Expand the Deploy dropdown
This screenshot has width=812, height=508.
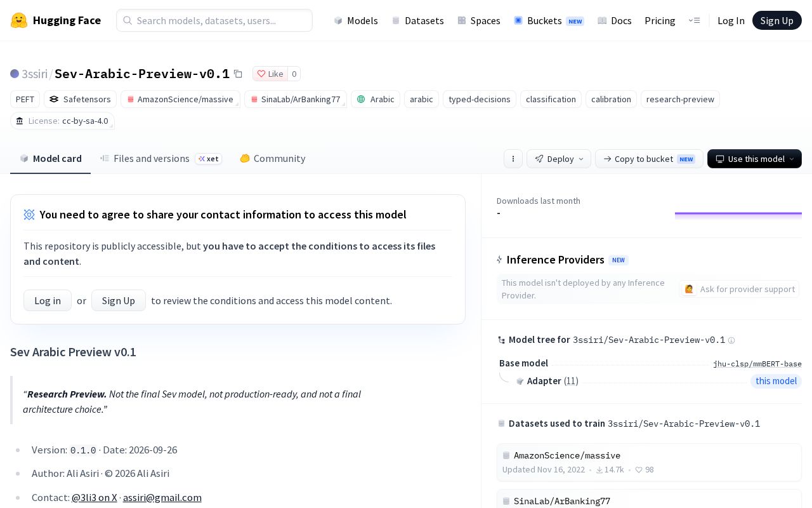(559, 159)
